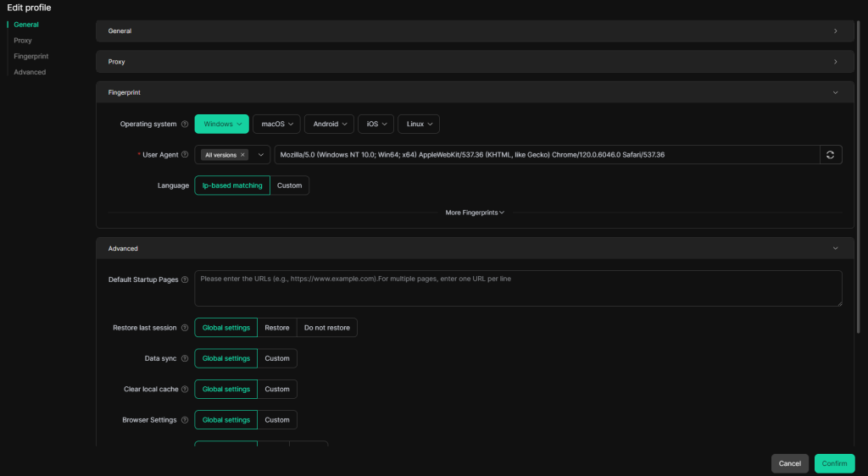Expand the General section panel
Image resolution: width=868 pixels, height=476 pixels.
(475, 31)
